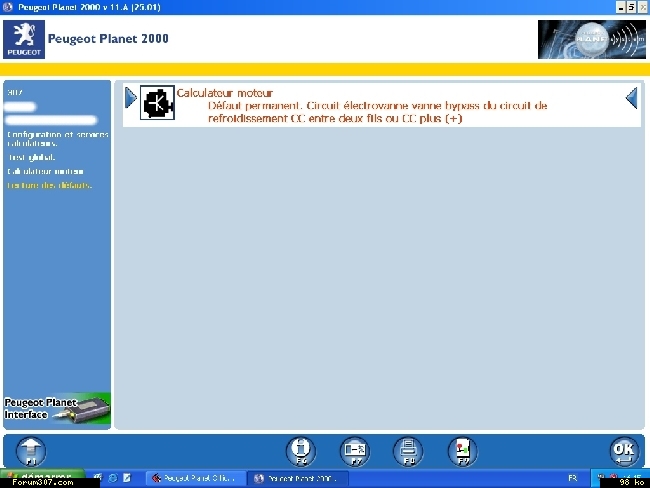Open the Windows Start button
This screenshot has width=650, height=488.
pos(40,476)
